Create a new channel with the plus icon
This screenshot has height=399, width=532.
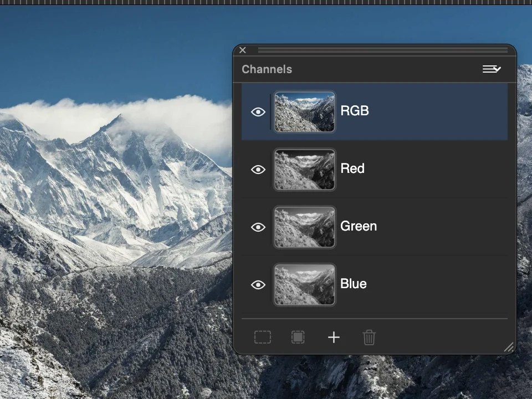coord(334,337)
